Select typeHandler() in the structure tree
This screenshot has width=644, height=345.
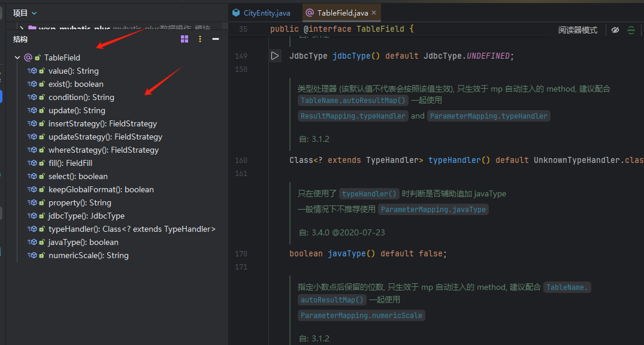tap(131, 229)
